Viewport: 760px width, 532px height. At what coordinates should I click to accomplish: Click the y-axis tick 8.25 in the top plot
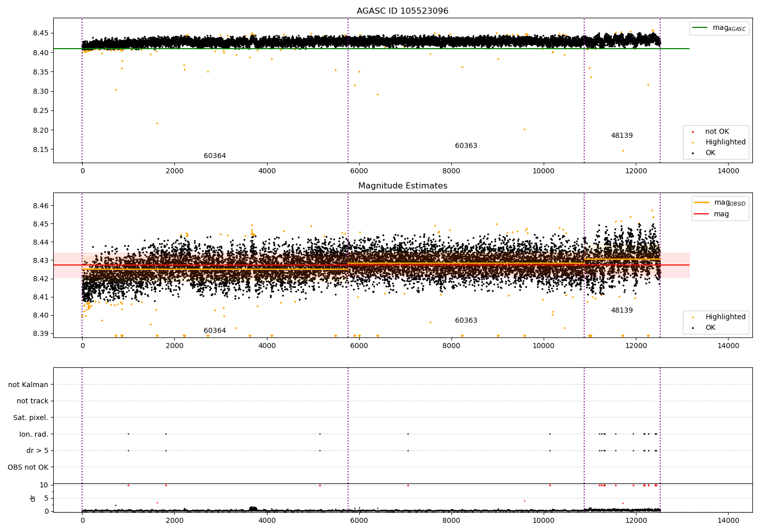pyautogui.click(x=41, y=111)
